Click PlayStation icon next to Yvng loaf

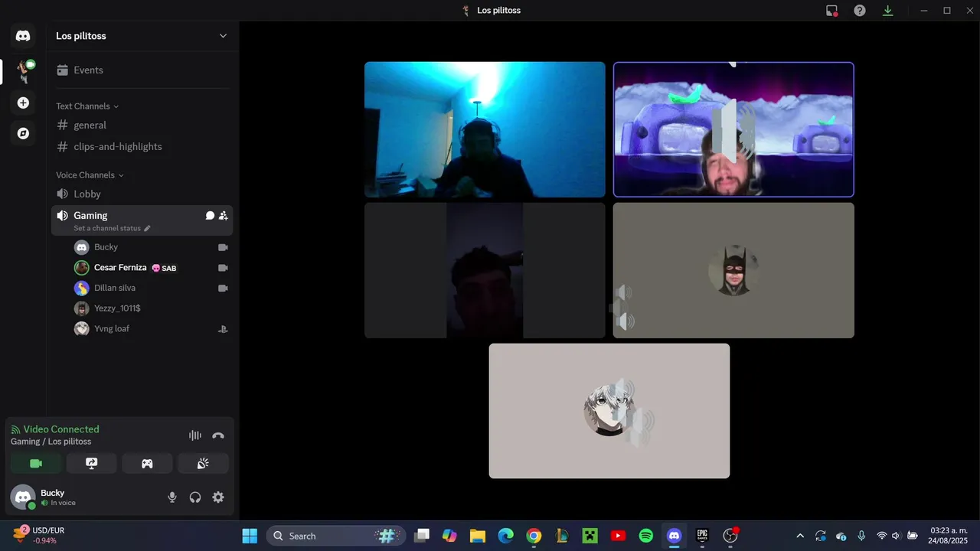tap(223, 329)
